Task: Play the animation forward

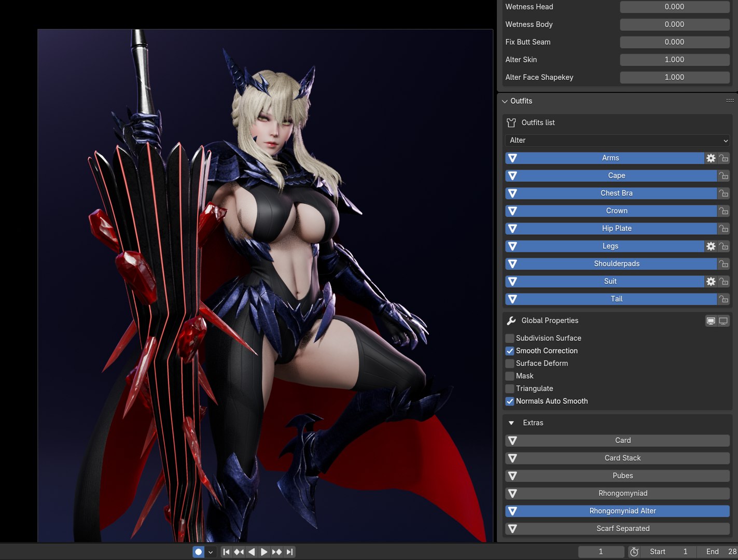Action: click(x=264, y=552)
